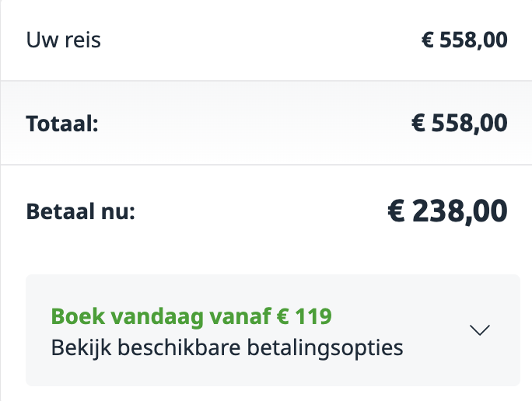Image resolution: width=532 pixels, height=401 pixels.
Task: Click the word 'Betaal' in the bottom row
Action: 61,211
